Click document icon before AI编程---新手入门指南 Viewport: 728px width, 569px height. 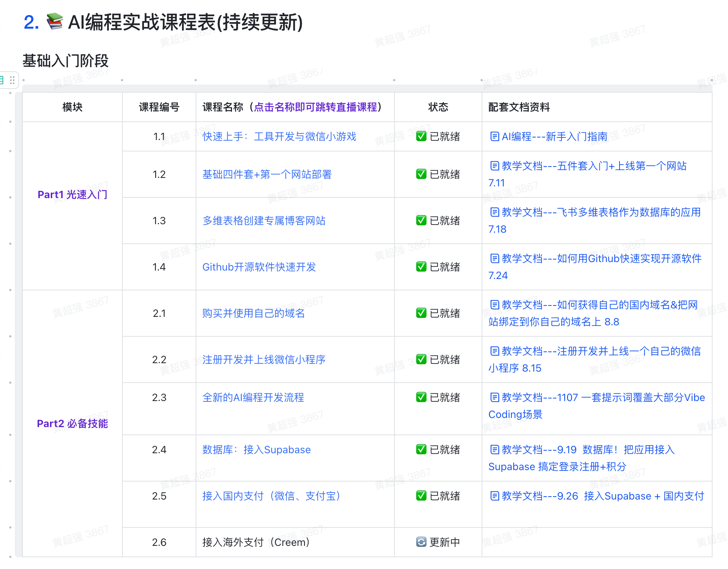495,136
